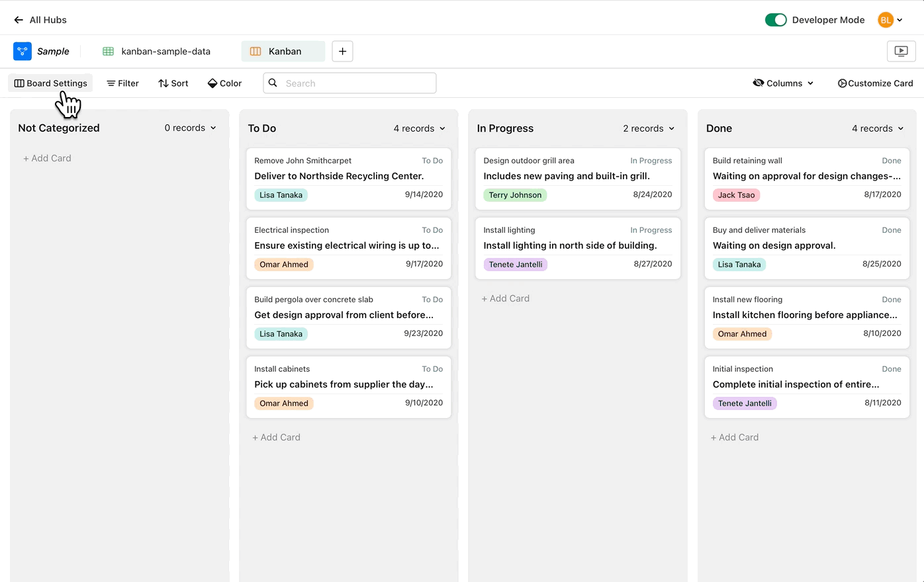
Task: Open the Color settings
Action: (x=224, y=83)
